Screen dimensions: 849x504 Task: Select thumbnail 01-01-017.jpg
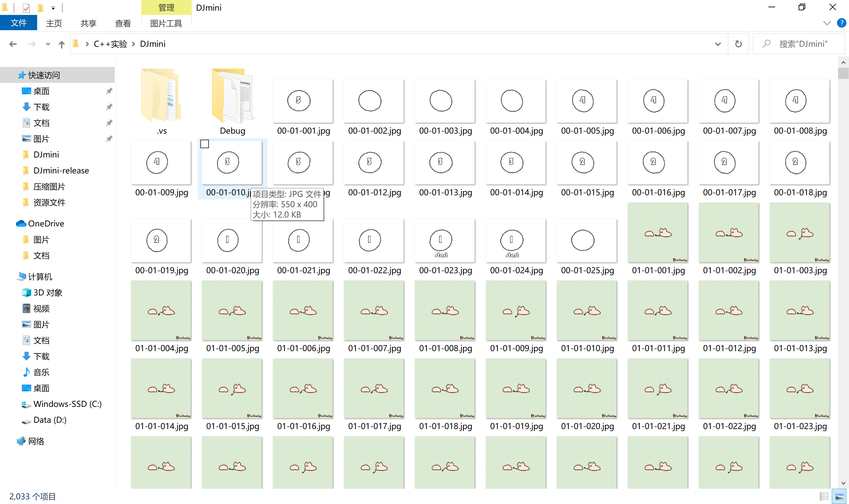(x=374, y=388)
